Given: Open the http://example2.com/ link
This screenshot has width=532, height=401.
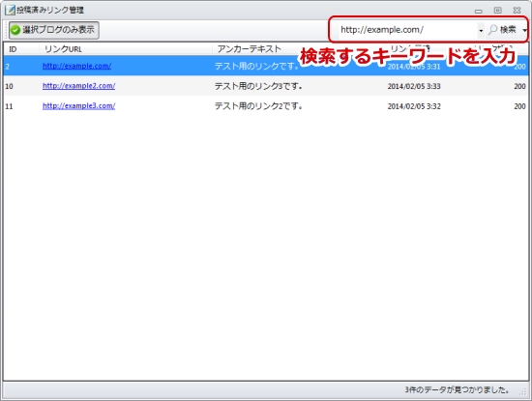Looking at the screenshot, I should point(78,86).
